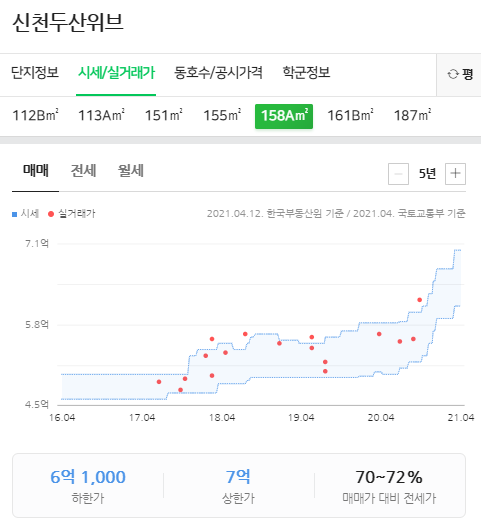Pick the 187㎡ area type

(x=412, y=116)
